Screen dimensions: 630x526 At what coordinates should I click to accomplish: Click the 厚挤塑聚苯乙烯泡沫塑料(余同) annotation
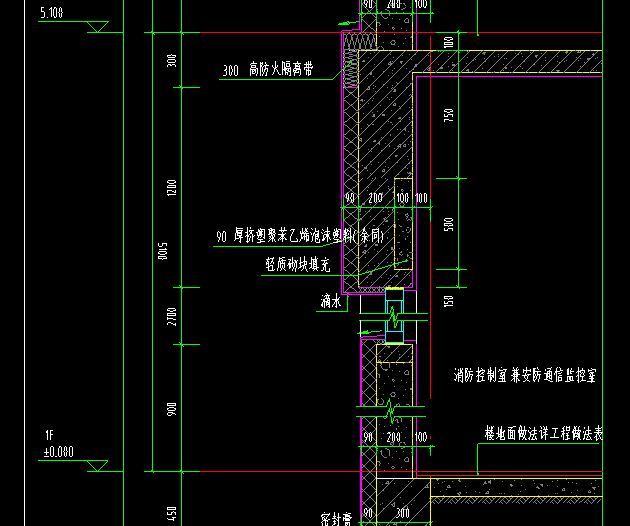click(309, 235)
